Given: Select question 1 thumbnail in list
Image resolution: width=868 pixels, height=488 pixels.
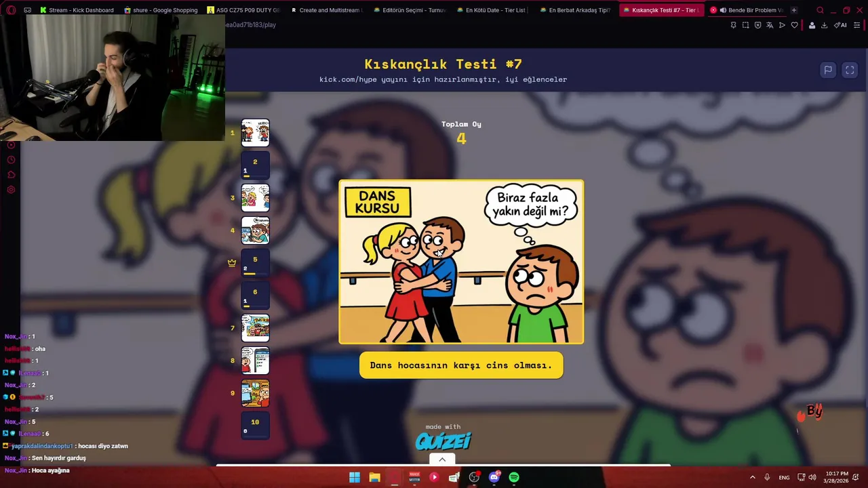Looking at the screenshot, I should point(255,133).
